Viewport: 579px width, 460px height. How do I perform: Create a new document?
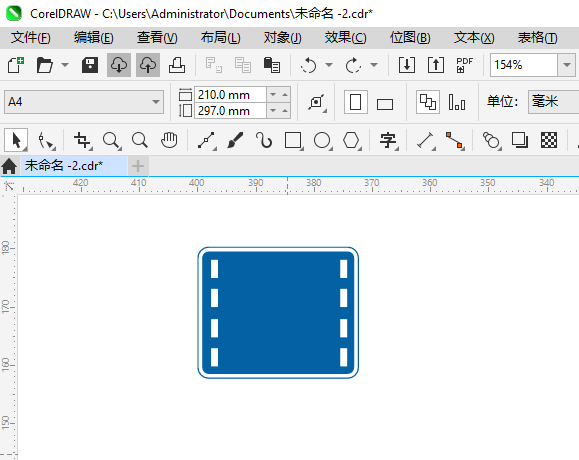(x=16, y=65)
